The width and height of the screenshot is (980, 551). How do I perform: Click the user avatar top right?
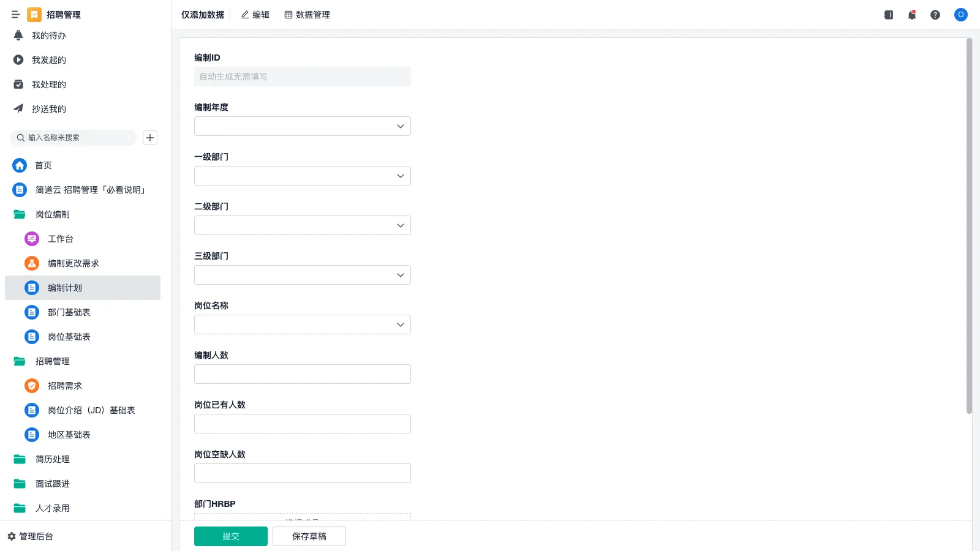960,15
